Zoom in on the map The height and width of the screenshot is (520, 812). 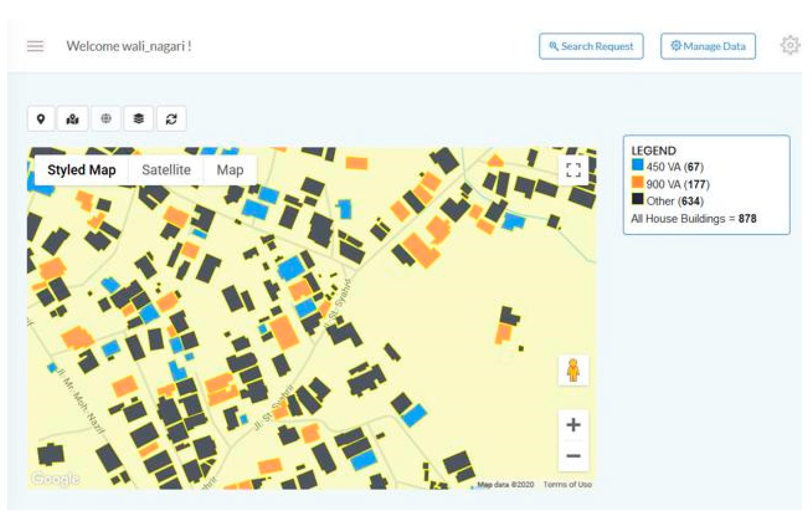573,425
